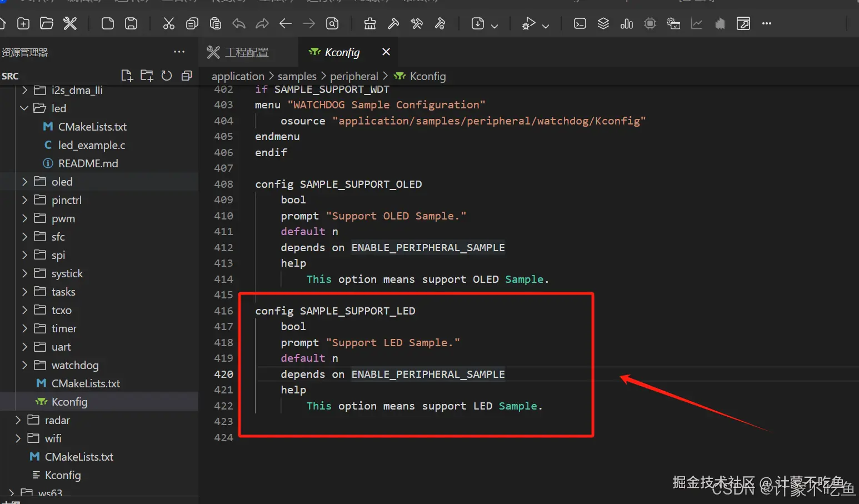Expand the wifi folder
Screen dimensions: 859x504
pyautogui.click(x=18, y=438)
